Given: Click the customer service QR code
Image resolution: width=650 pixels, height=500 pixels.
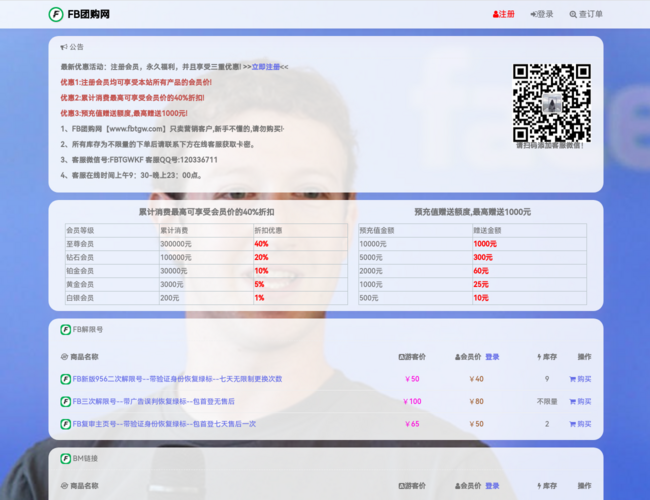Looking at the screenshot, I should click(551, 103).
